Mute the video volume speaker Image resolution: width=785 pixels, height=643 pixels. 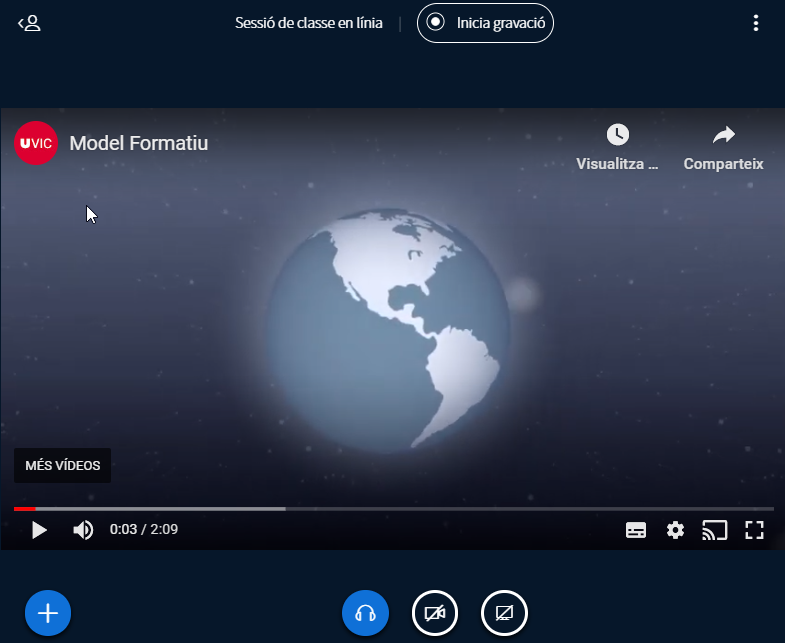[83, 530]
